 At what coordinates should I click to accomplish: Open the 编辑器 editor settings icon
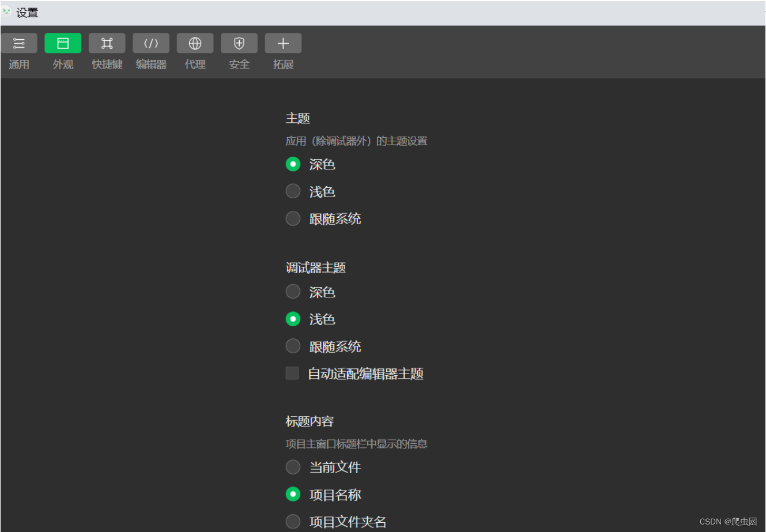coord(151,43)
